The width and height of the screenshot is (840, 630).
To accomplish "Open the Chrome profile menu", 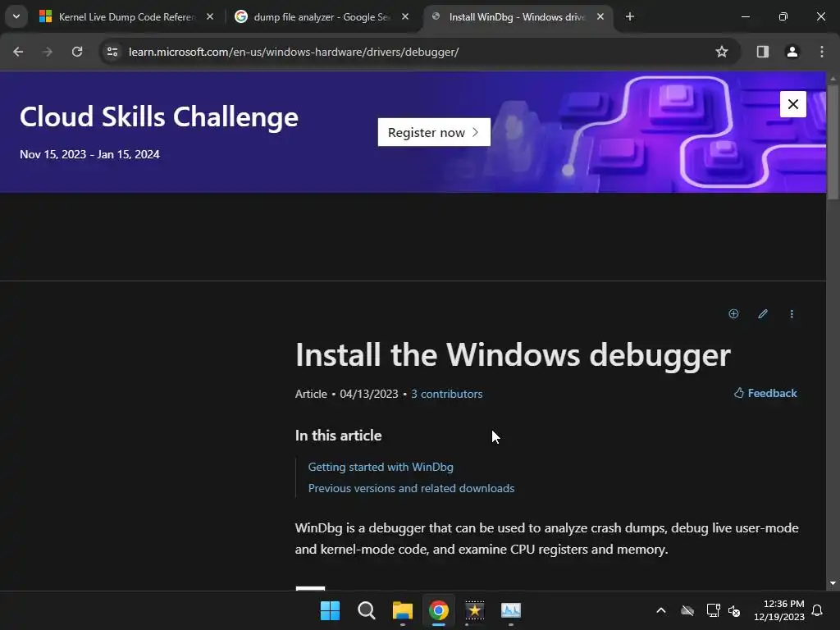I will [x=792, y=52].
